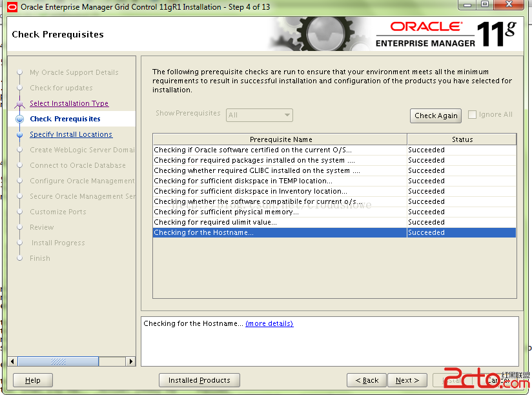532x395 pixels.
Task: Click the sidebar horizontal scrollbar thumb
Action: (58, 361)
